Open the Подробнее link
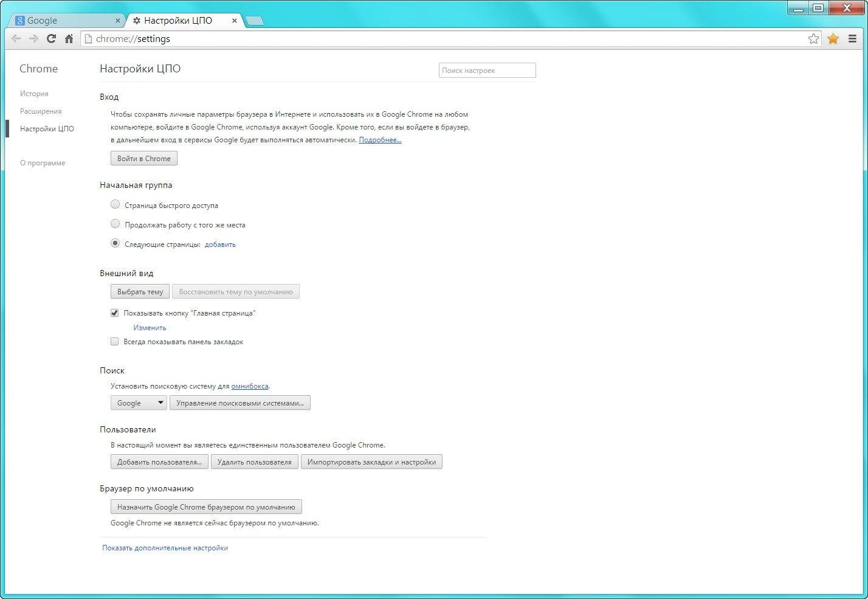868x599 pixels. 380,140
